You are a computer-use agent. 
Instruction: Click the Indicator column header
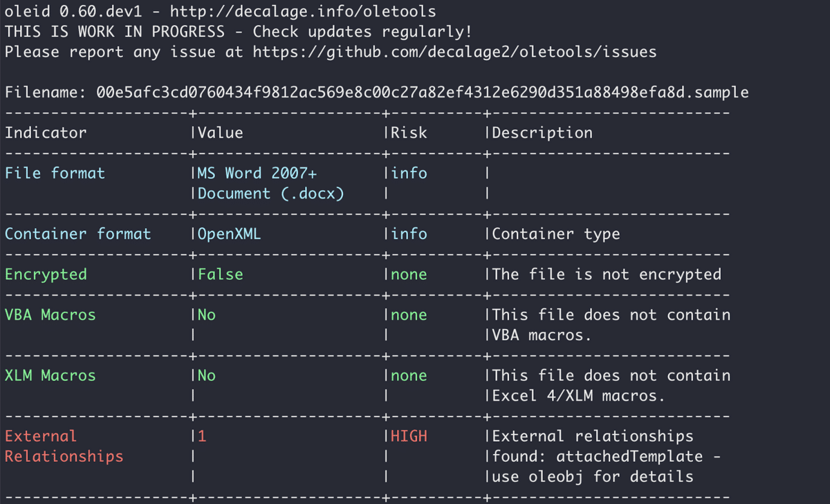point(46,133)
